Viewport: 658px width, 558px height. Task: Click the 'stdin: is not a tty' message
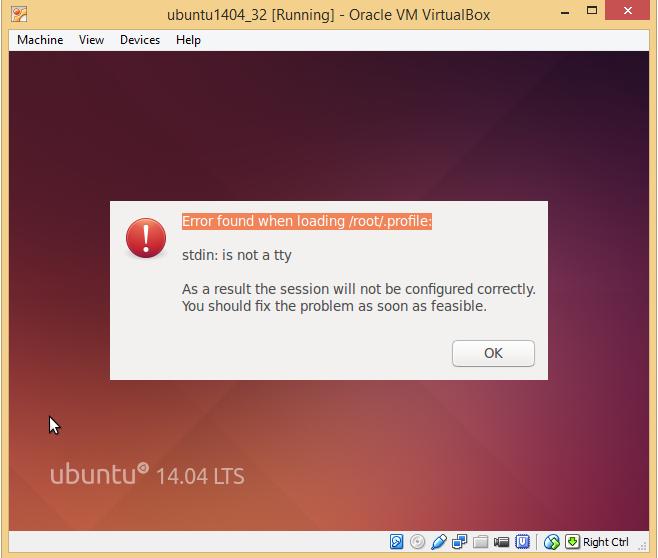(x=237, y=255)
